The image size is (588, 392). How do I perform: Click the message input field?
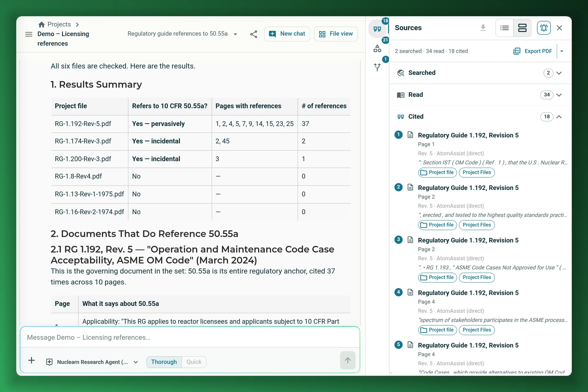[x=190, y=337]
